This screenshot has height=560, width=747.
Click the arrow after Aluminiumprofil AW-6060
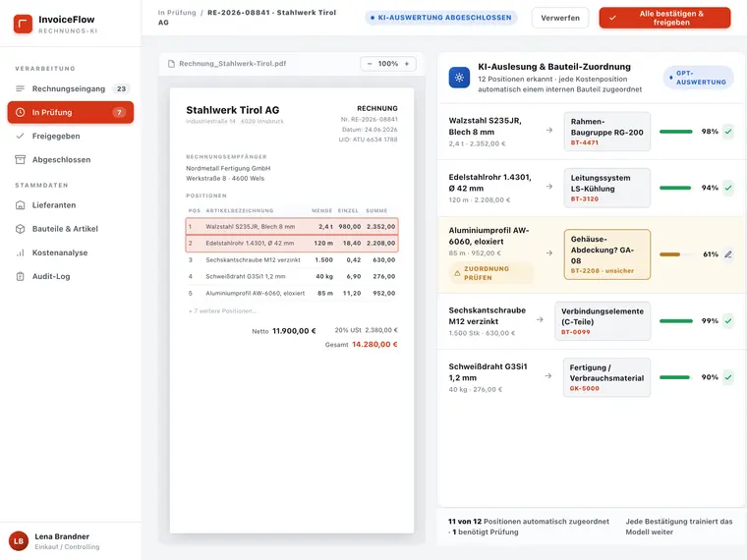[549, 252]
